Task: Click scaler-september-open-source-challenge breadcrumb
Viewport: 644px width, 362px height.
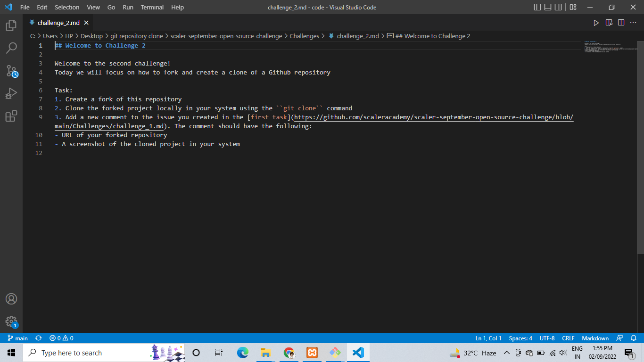Action: pos(226,36)
